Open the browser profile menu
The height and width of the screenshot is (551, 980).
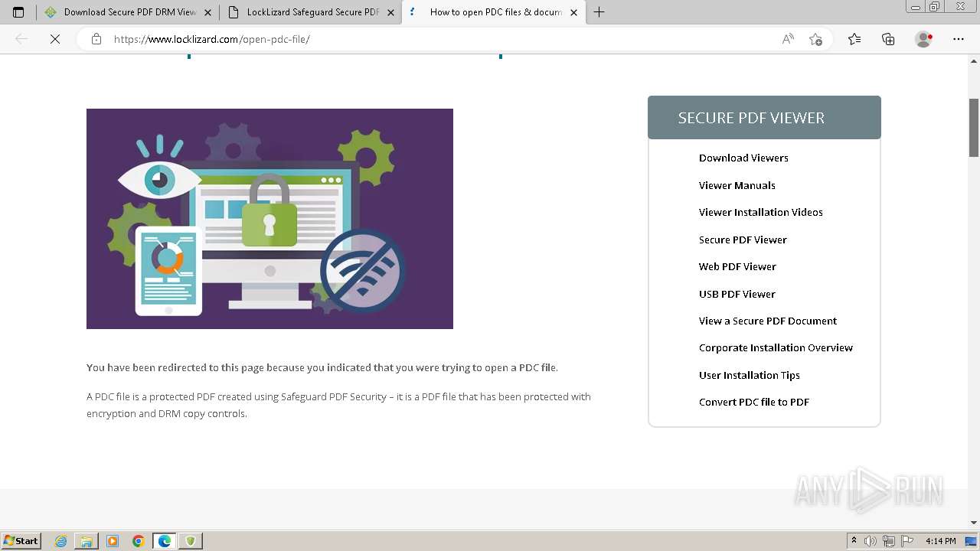(924, 39)
